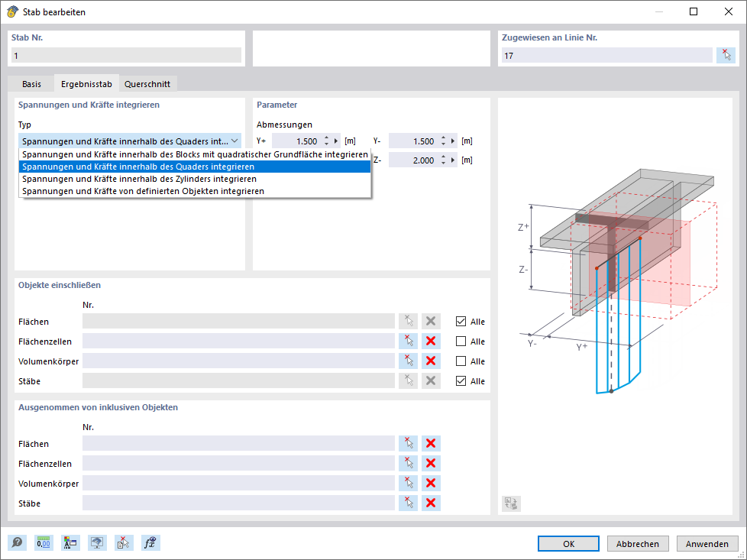Collapse the Typ dropdown arrow
This screenshot has width=747, height=560.
pyautogui.click(x=234, y=141)
